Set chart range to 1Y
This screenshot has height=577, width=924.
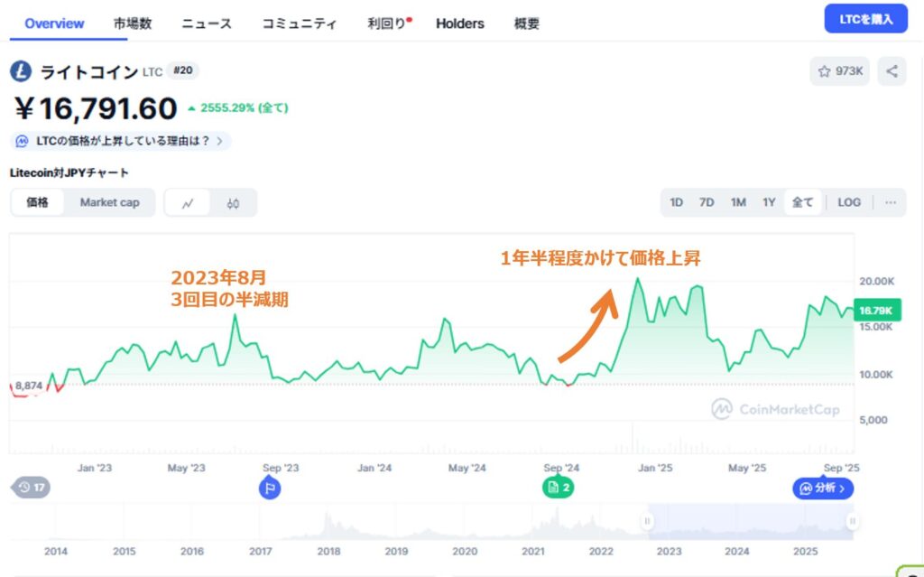(x=769, y=202)
